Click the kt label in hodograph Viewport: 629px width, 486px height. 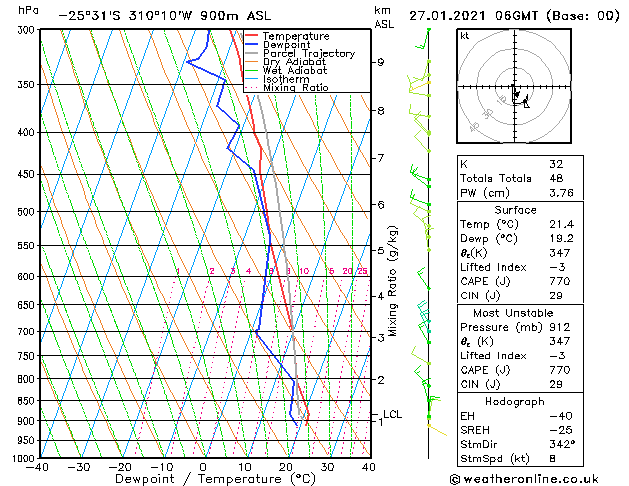[x=465, y=36]
